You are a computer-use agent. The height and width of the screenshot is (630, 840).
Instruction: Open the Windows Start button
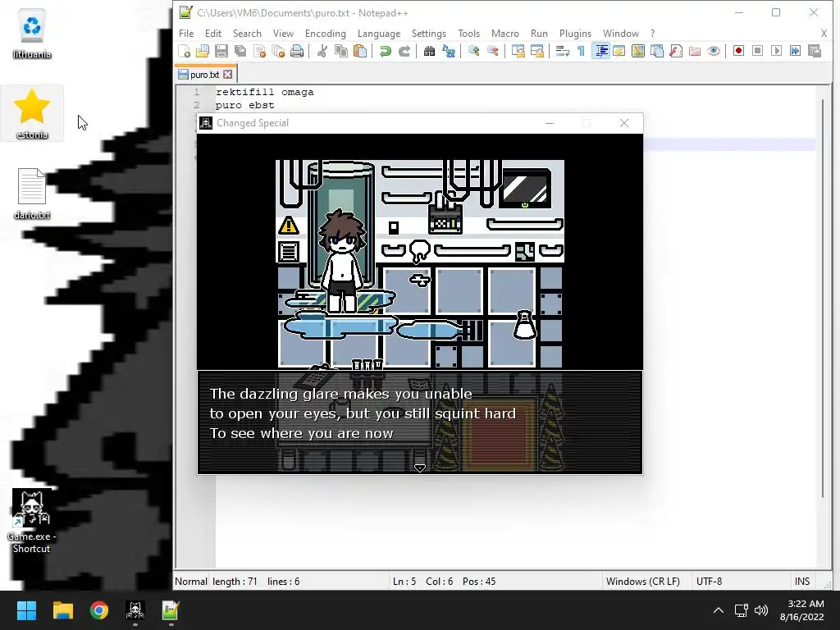(x=26, y=610)
